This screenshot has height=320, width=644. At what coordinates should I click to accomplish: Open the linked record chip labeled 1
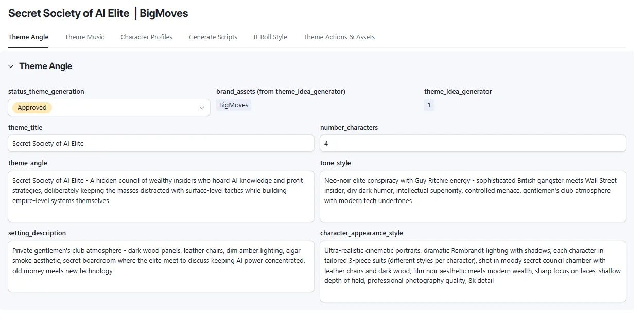(429, 105)
